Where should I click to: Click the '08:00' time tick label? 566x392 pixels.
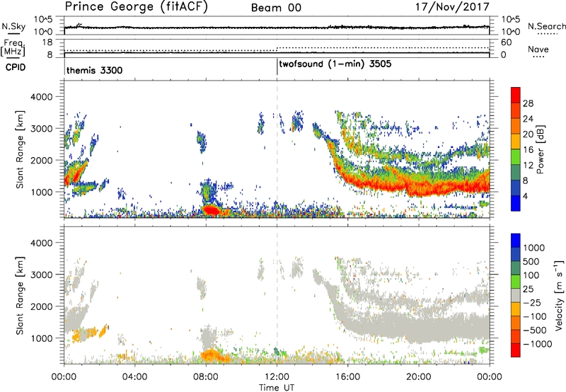205,377
